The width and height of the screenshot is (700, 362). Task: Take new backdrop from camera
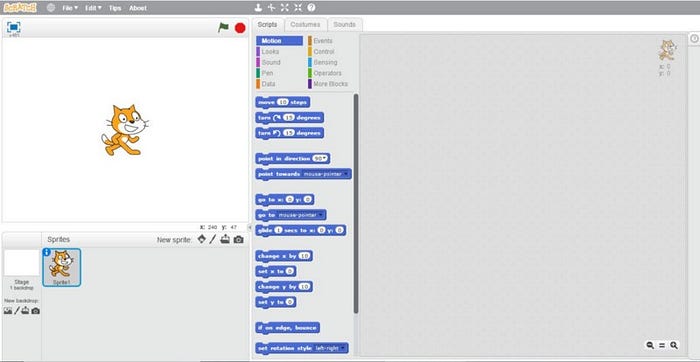(x=35, y=311)
